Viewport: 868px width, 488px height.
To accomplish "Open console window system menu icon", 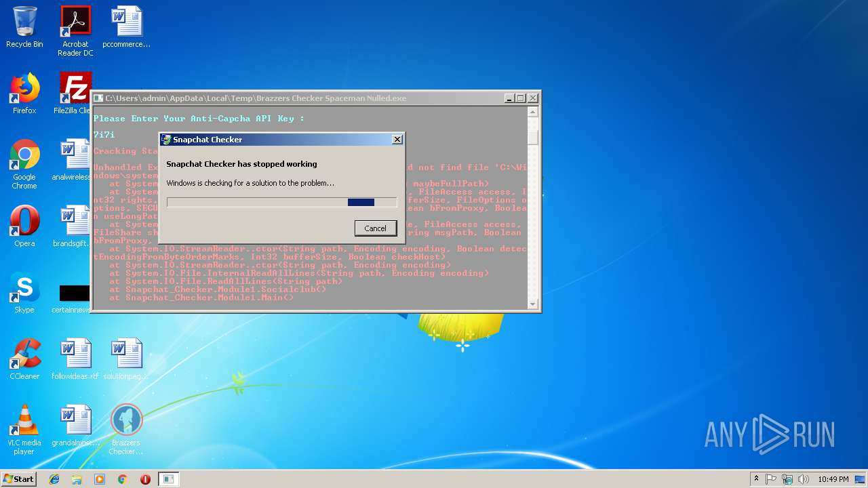I will [x=98, y=98].
